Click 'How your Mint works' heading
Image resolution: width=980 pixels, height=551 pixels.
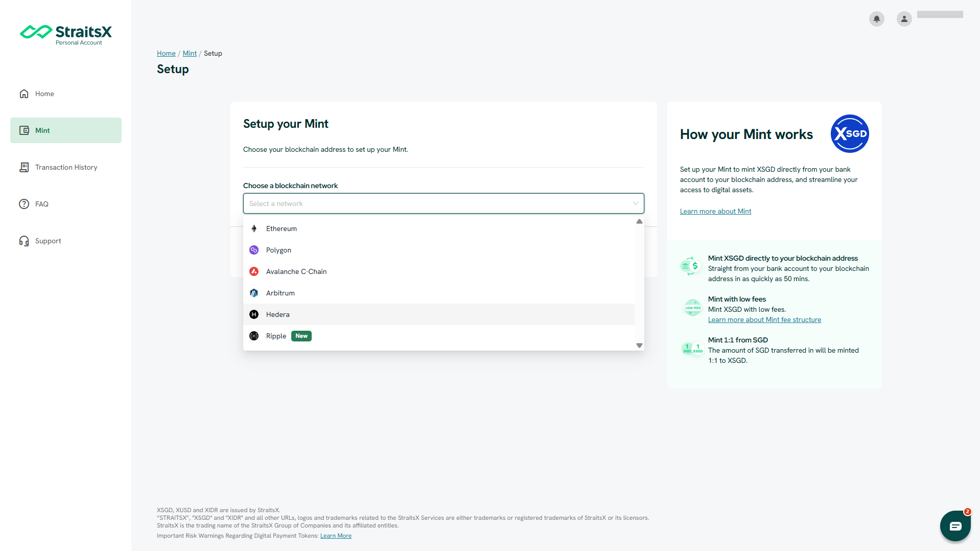coord(746,134)
